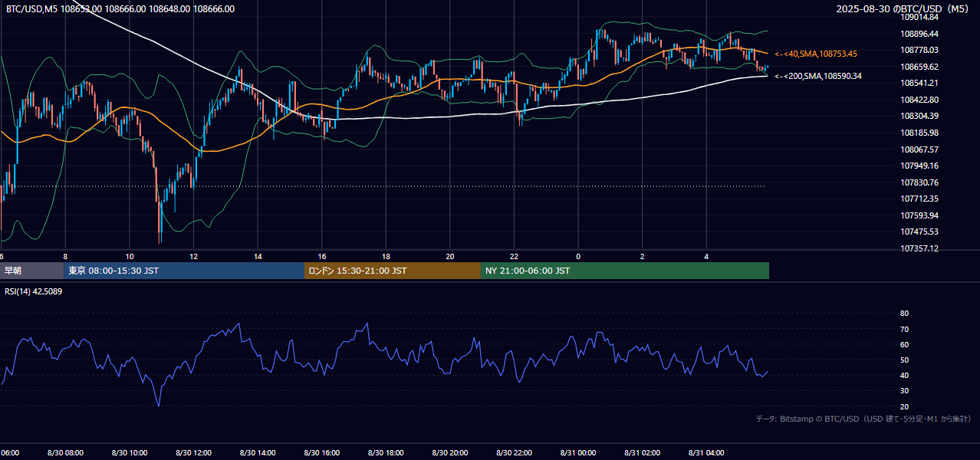Click hour tick 12 on price chart axis
980x460 pixels.
pyautogui.click(x=193, y=257)
